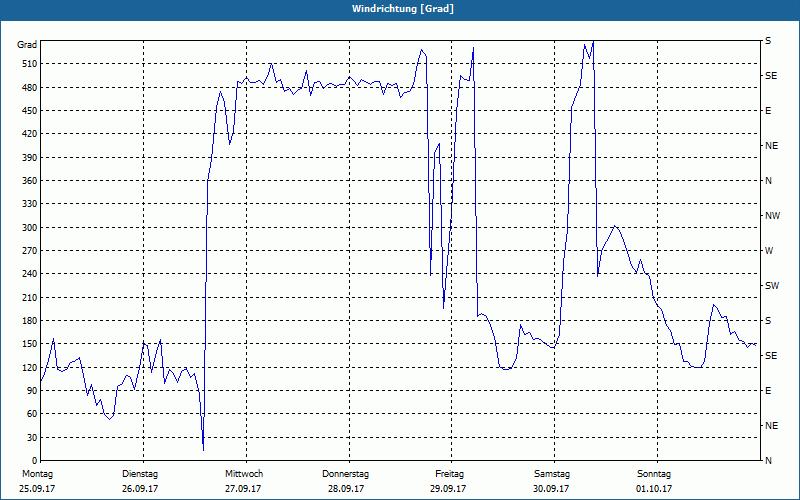Select the 'NW' compass label
This screenshot has height=500, width=800.
(x=772, y=216)
